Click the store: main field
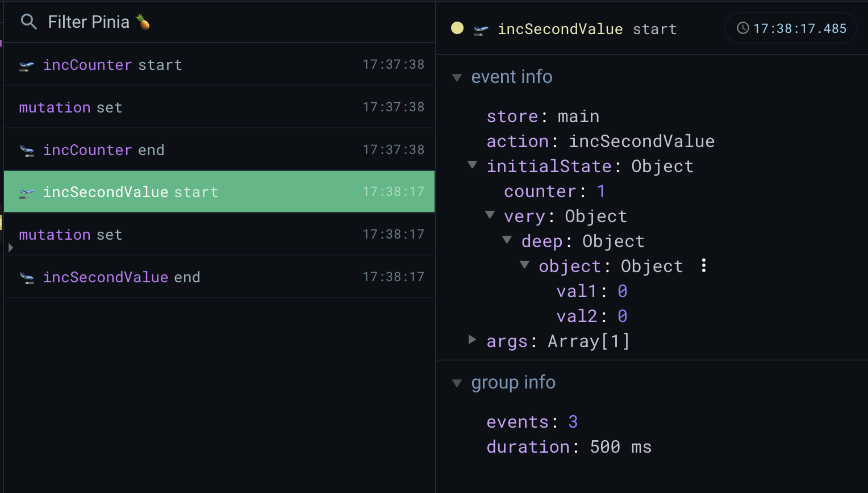The width and height of the screenshot is (868, 493). (x=543, y=116)
